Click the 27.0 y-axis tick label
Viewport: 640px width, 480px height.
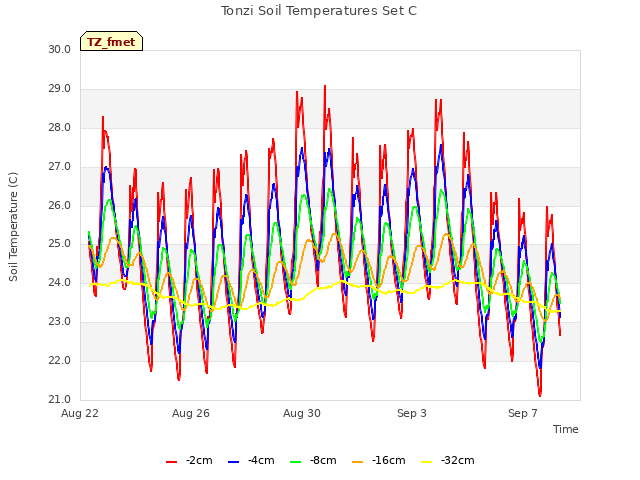pos(60,167)
